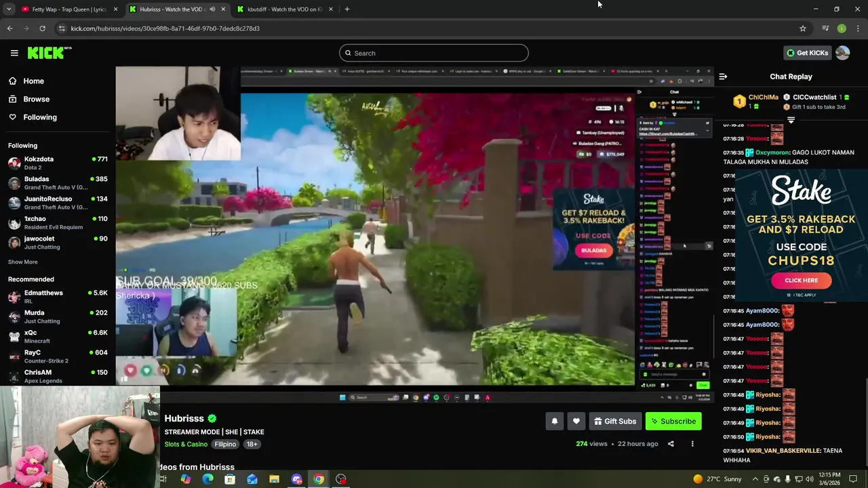868x488 pixels.
Task: Open the weather widget 27°C Sunny
Action: pos(717,479)
